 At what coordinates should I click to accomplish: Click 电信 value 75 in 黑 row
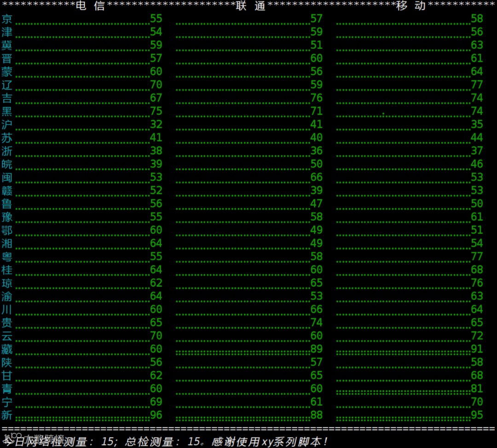pyautogui.click(x=156, y=111)
